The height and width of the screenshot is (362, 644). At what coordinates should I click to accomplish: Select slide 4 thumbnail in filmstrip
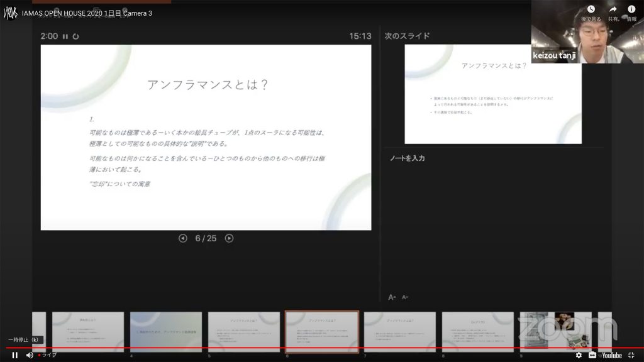pyautogui.click(x=166, y=332)
